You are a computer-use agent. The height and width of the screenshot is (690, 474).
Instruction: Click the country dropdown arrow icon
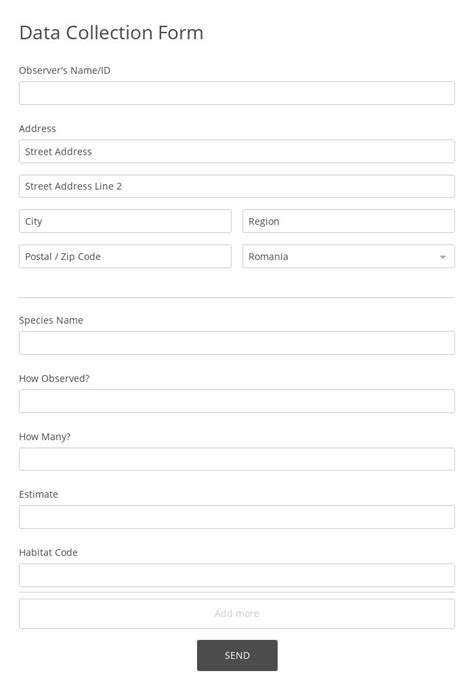coord(443,257)
